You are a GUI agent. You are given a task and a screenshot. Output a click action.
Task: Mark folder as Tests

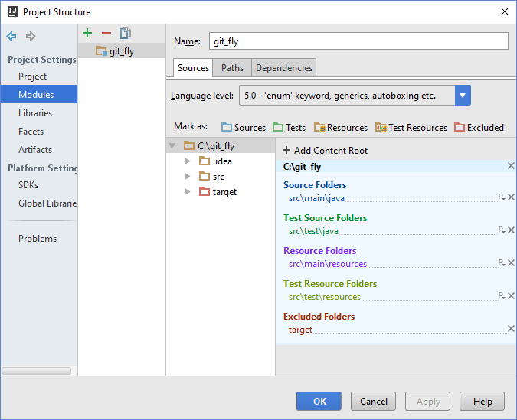(289, 128)
